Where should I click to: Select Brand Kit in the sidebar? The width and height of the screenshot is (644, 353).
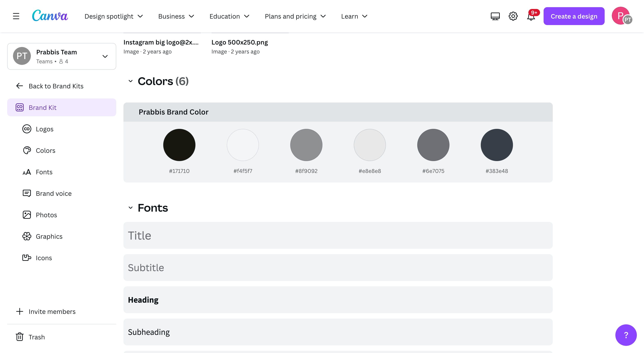coord(61,107)
